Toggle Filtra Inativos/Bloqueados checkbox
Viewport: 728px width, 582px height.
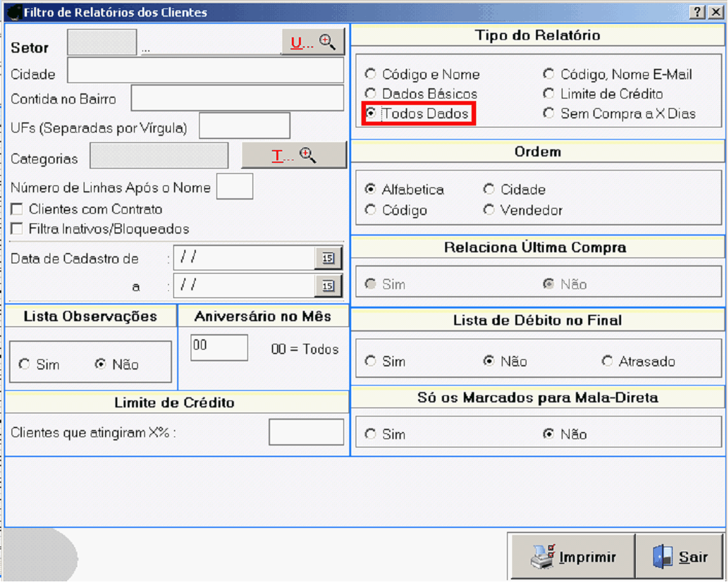17,229
